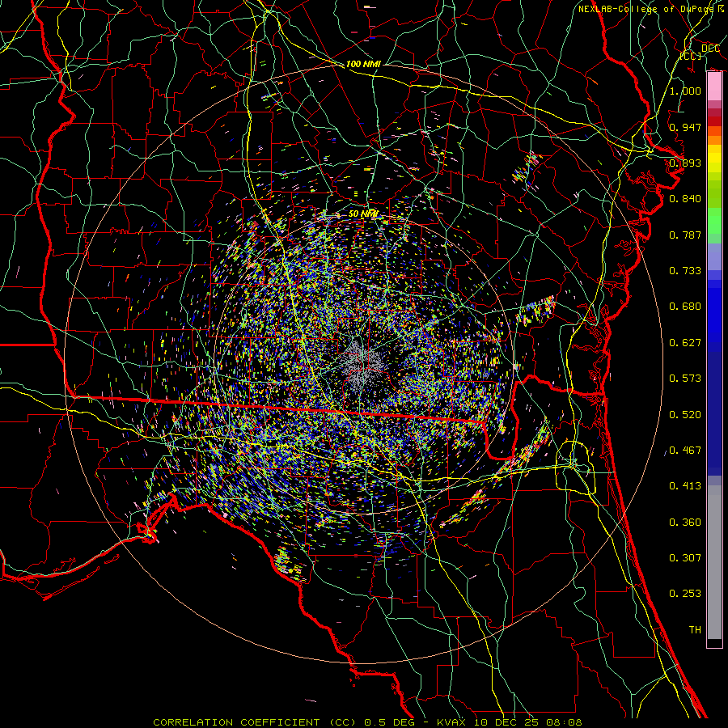
Task: Click the 0.947 scale value
Action: (685, 127)
